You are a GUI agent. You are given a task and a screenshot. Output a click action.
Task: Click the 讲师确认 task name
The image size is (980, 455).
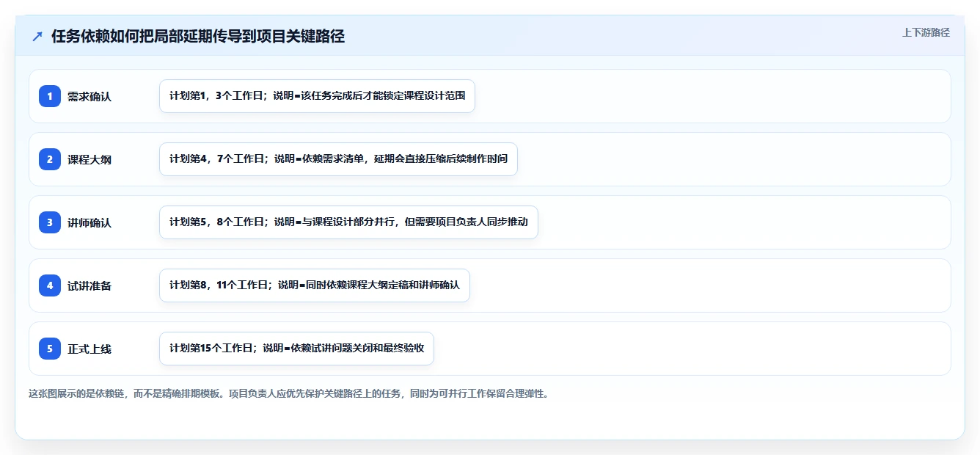(x=89, y=222)
